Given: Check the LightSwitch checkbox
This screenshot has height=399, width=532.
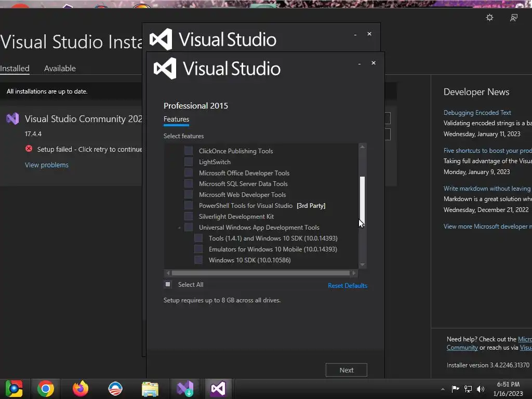Looking at the screenshot, I should [x=188, y=162].
